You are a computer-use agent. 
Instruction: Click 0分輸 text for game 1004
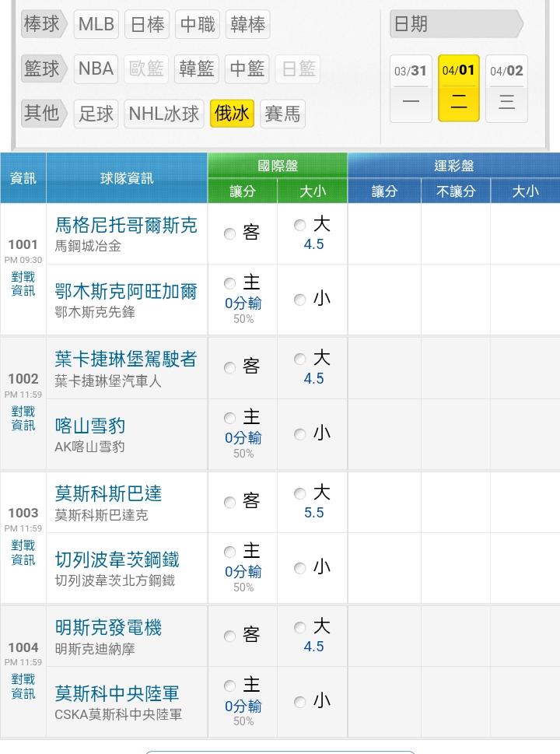(x=243, y=706)
